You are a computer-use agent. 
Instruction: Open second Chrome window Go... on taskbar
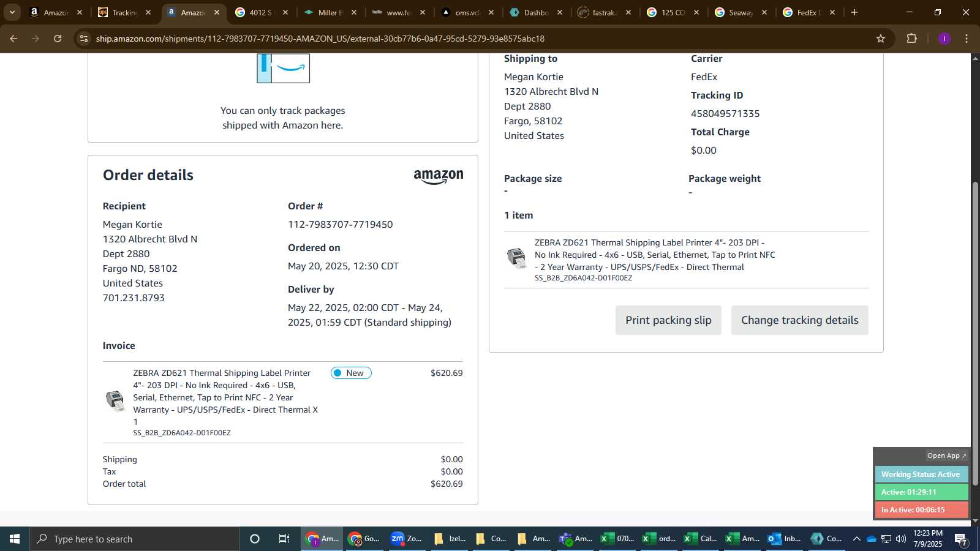364,539
